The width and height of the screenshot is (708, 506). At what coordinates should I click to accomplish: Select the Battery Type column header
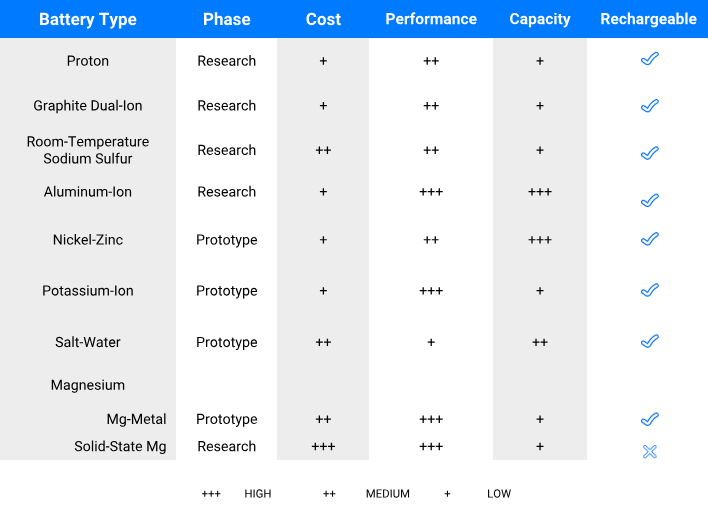coord(88,19)
